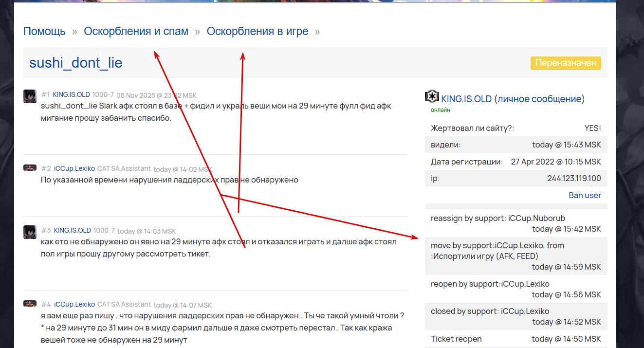The image size is (644, 348).
Task: Click registration date 27 Apr 2022
Action: pyautogui.click(x=556, y=162)
